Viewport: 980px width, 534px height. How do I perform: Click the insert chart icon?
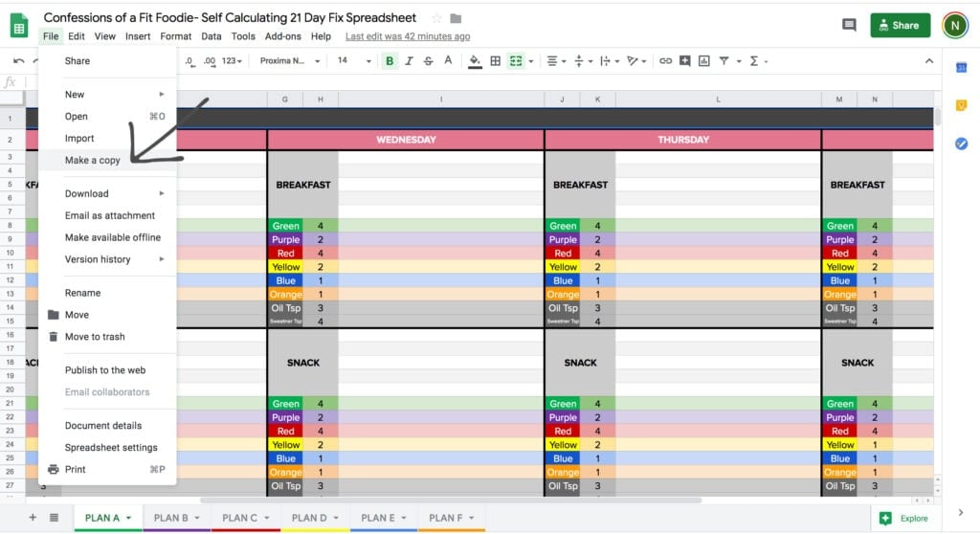pos(704,60)
